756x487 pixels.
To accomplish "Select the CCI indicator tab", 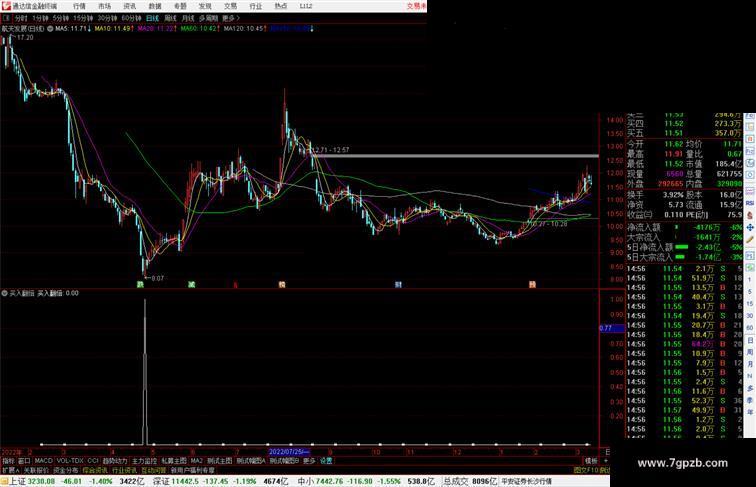I will (x=93, y=461).
